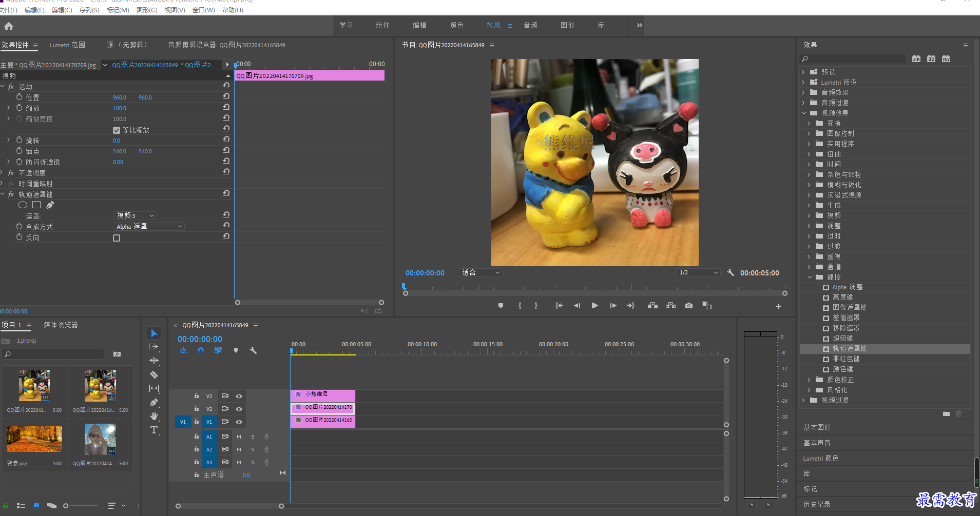Toggle the Reverse checkbox
This screenshot has height=516, width=980.
(117, 238)
